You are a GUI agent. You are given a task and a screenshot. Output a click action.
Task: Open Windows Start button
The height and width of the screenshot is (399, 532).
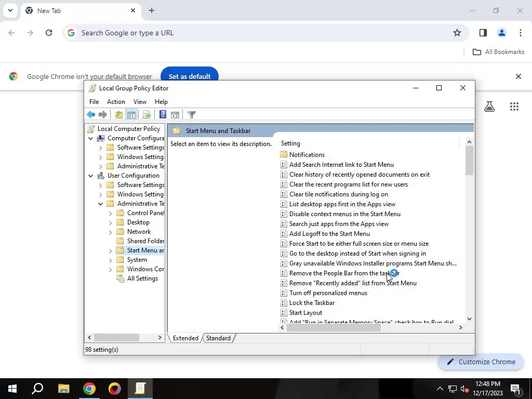tap(12, 389)
